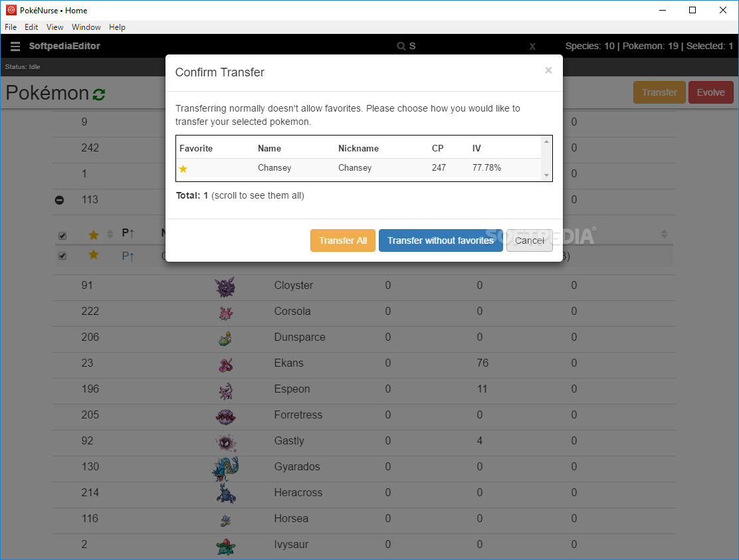
Task: Select the Gyarados name text
Action: (297, 467)
